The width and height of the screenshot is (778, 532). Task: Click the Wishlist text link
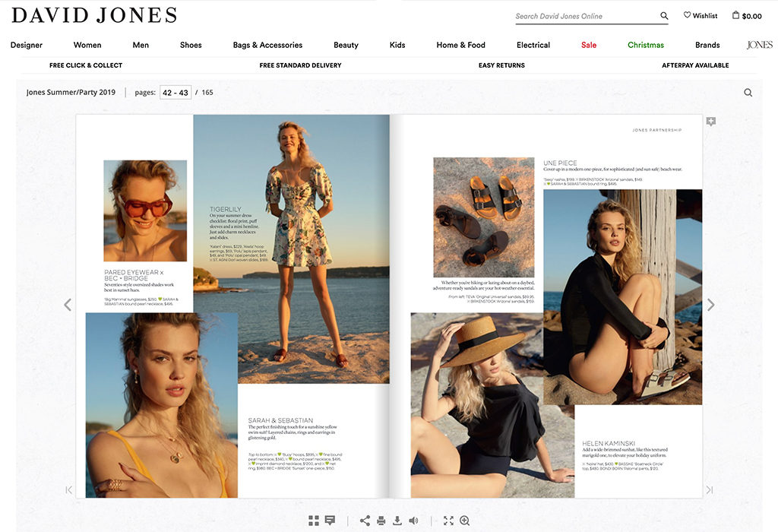(704, 16)
